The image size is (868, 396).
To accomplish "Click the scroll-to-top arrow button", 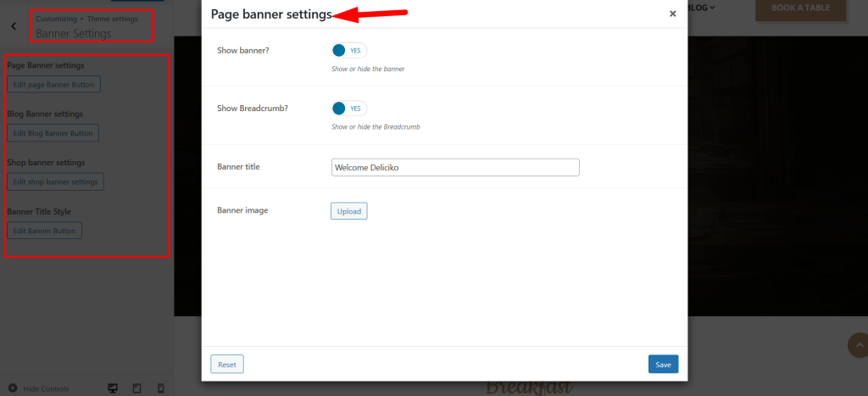I will pos(861,346).
